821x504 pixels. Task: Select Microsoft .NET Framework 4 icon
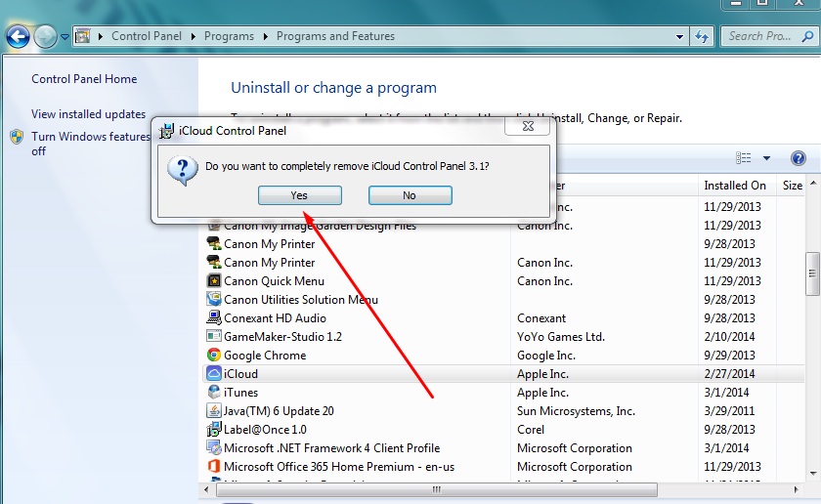click(x=214, y=448)
